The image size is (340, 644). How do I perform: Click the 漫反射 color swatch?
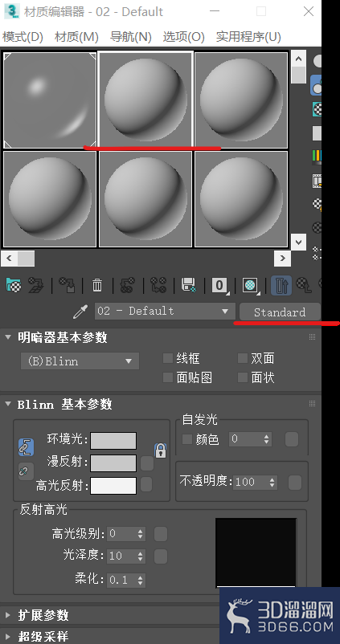pos(113,463)
